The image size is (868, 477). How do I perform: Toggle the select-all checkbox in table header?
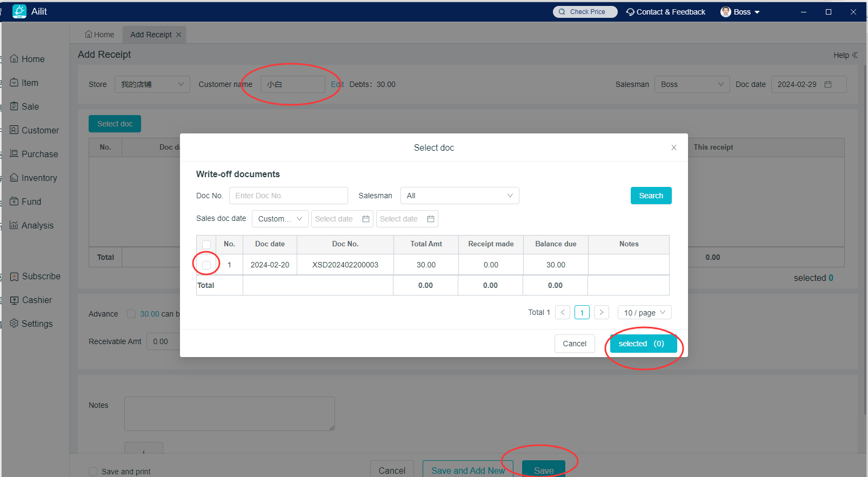206,244
